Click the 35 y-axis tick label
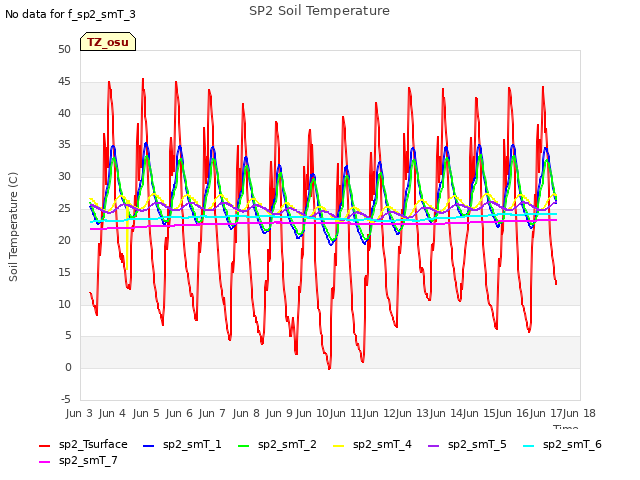The height and width of the screenshot is (480, 640). pos(64,145)
